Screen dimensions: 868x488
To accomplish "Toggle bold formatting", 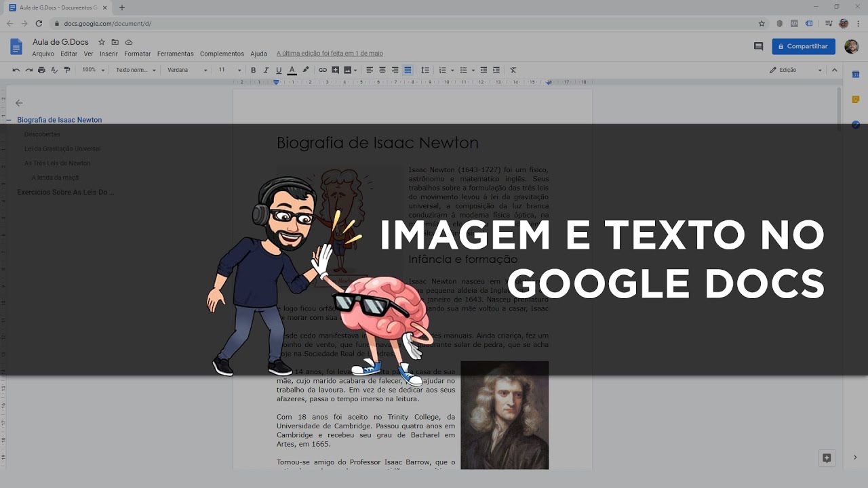I will [x=254, y=70].
